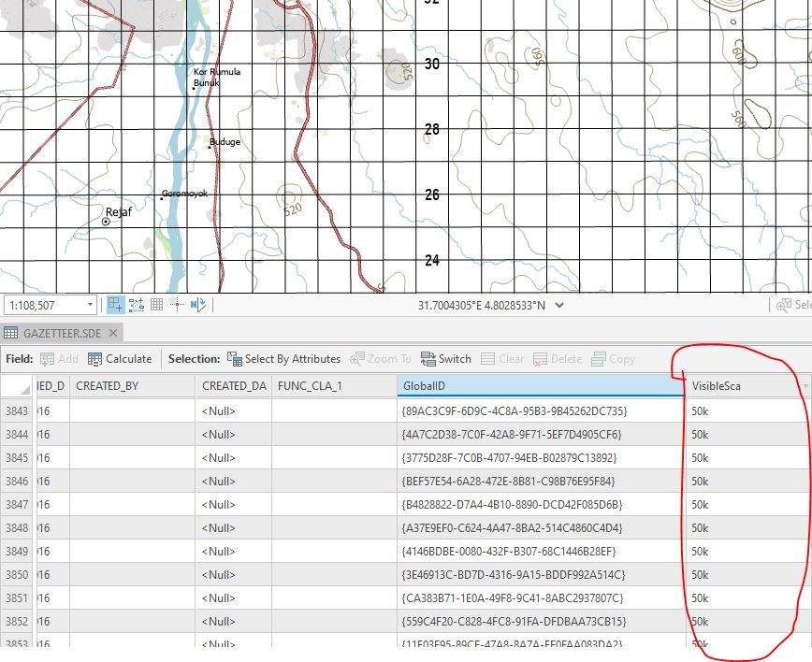Viewport: 812px width, 662px height.
Task: Click GlobalID cell {BEF57E54-6A28-472E-8B81-C98B76E95F84}
Action: 541,482
